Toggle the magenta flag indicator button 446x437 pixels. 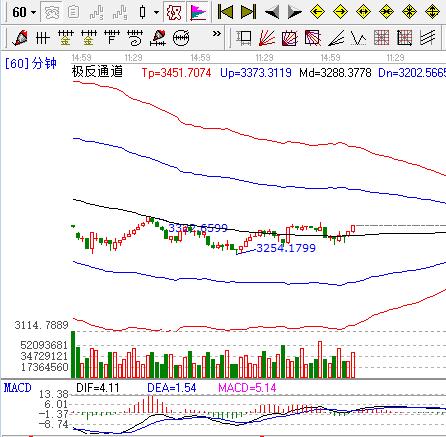[198, 12]
